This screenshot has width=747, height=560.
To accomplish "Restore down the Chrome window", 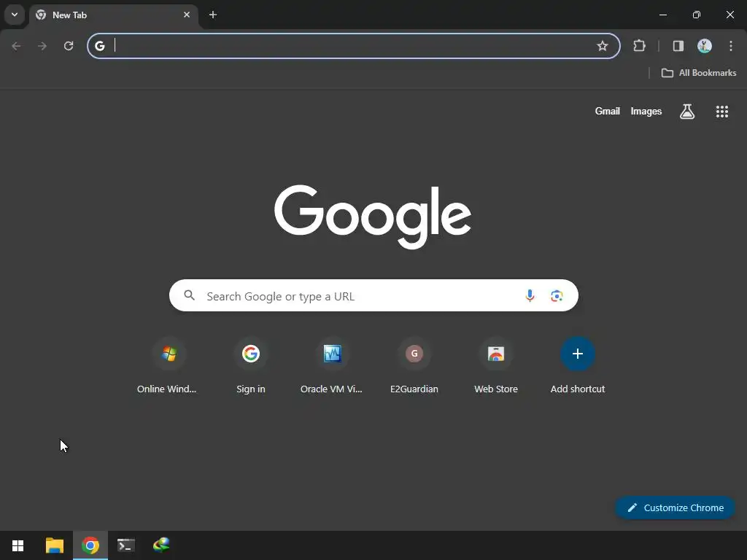I will coord(696,15).
